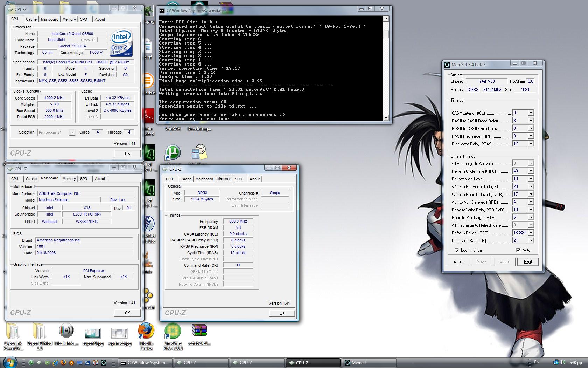Open RAS# to CAS# Write Delay dropdown
The width and height of the screenshot is (588, 368).
tap(531, 128)
